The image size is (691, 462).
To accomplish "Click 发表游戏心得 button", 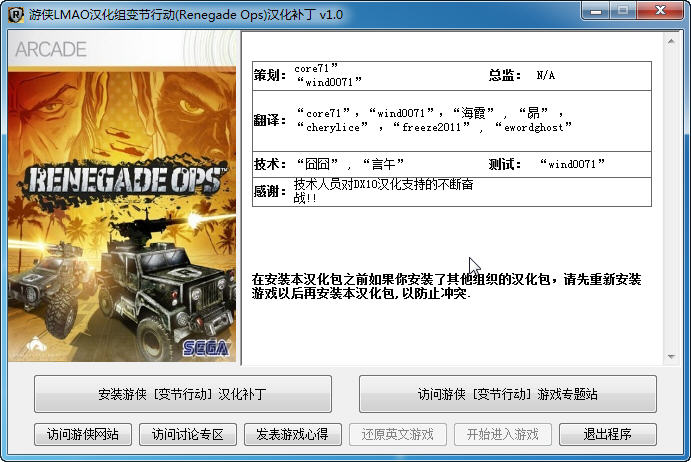I will 293,435.
